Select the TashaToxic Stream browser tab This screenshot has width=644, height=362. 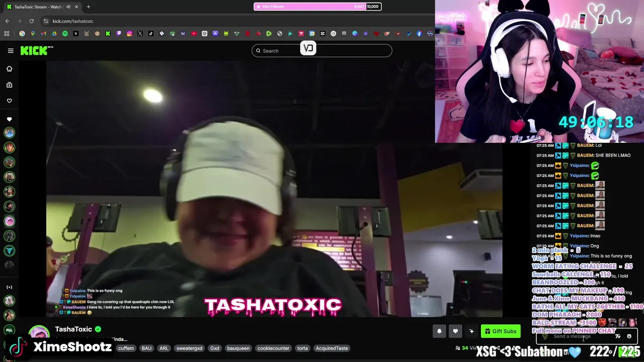click(42, 7)
